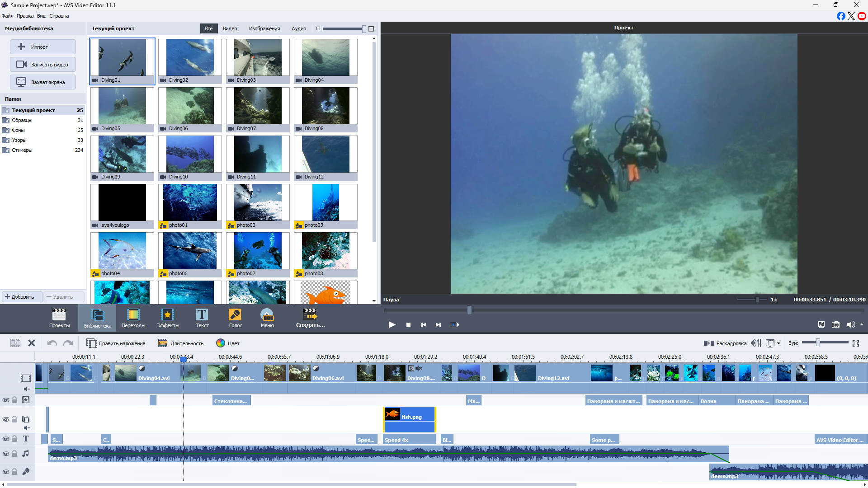Open the Переходы transitions panel

point(133,318)
